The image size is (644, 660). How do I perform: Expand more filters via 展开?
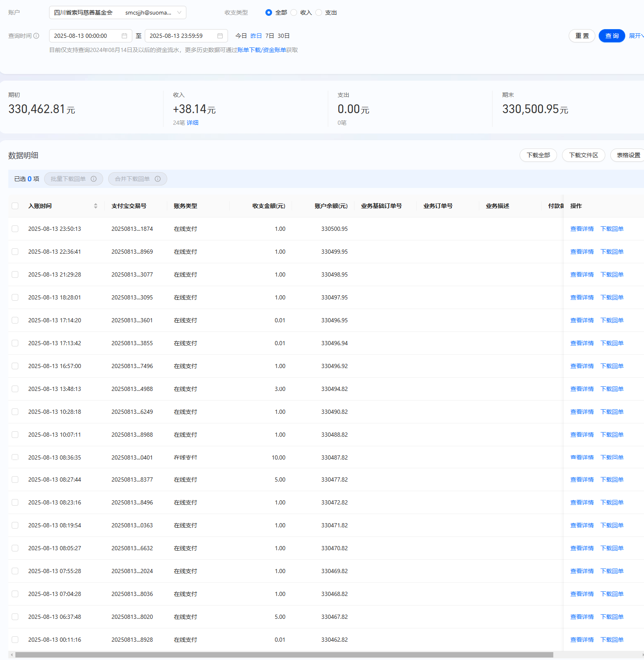tap(636, 36)
